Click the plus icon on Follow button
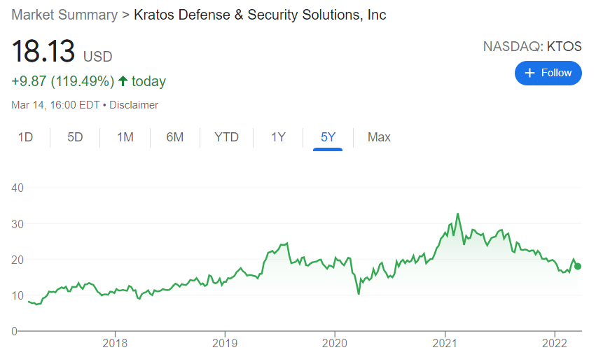 529,73
